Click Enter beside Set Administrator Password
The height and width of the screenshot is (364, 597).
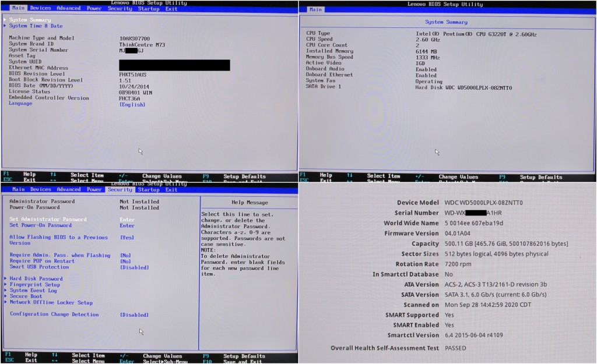[127, 220]
